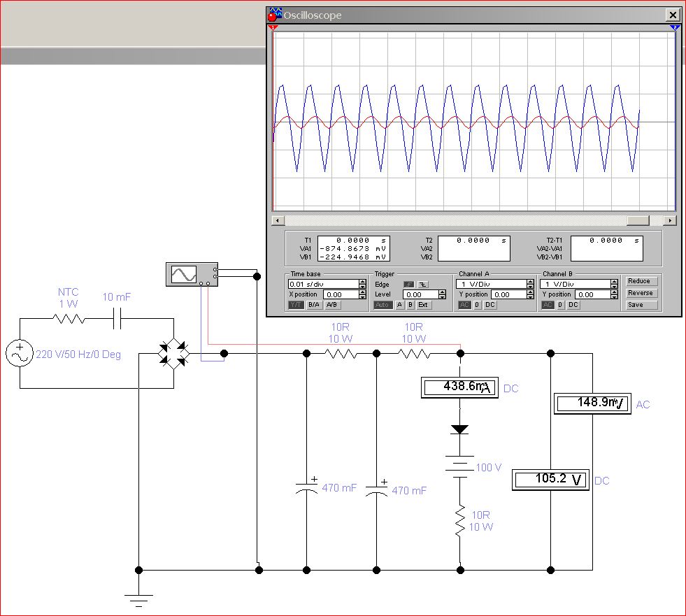
Task: Adjust Channel A V/Div spinner
Action: pos(531,285)
